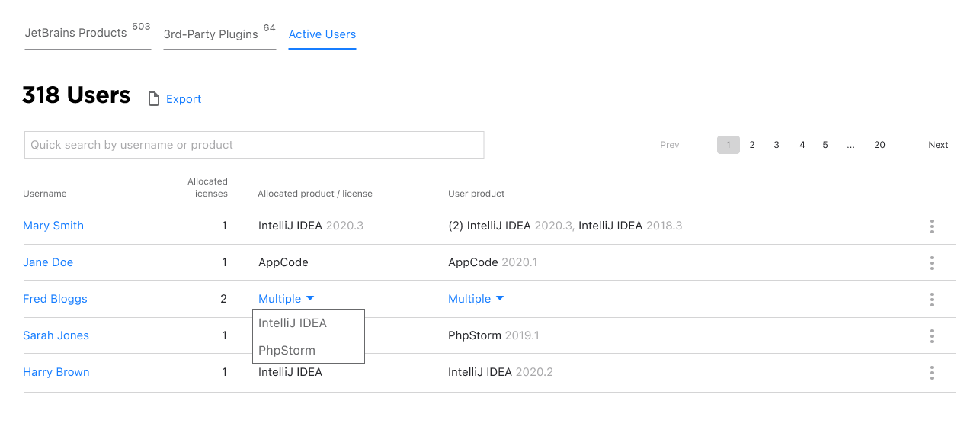Image resolution: width=980 pixels, height=430 pixels.
Task: Jump to page 20
Action: (x=879, y=145)
